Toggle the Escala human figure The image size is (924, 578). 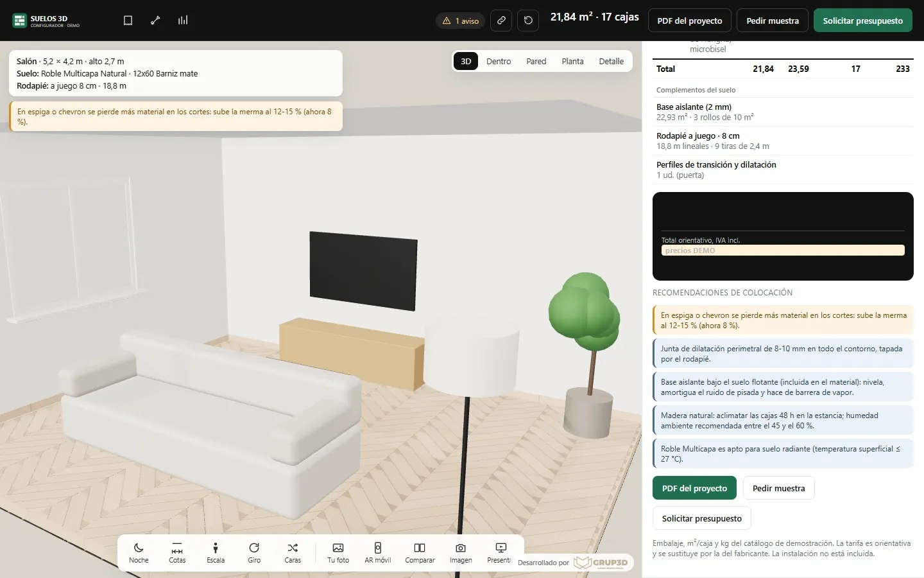pyautogui.click(x=216, y=552)
